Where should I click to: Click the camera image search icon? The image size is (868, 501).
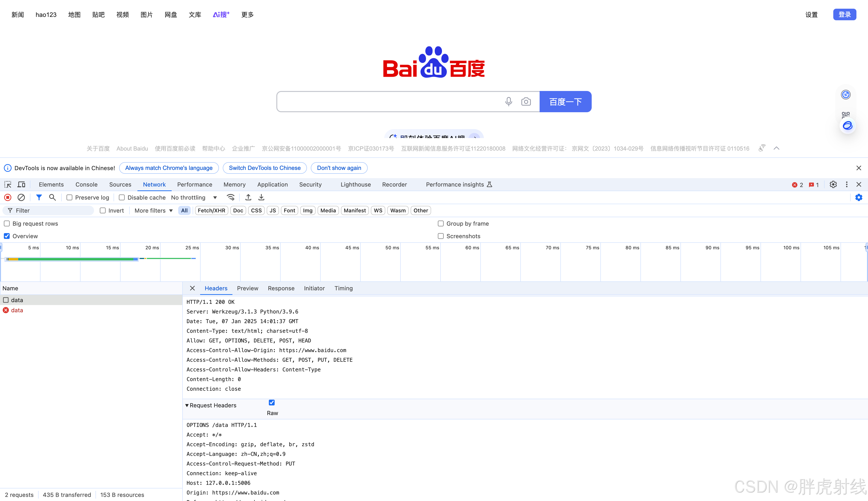coord(526,102)
